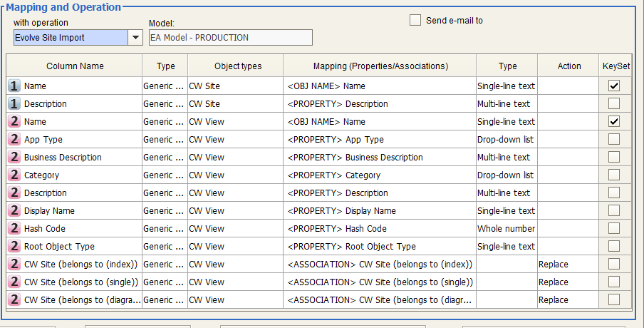
Task: Open Drop-down list type for Category row
Action: coord(506,175)
